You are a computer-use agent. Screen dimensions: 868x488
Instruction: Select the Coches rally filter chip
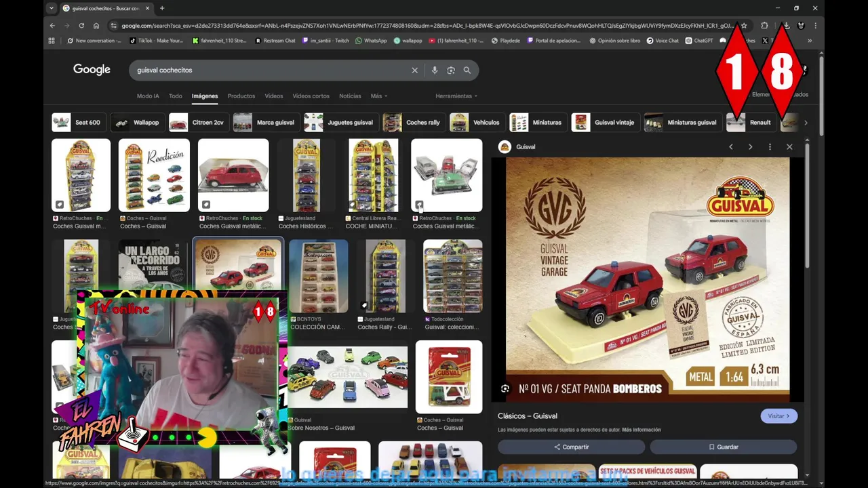click(x=413, y=123)
